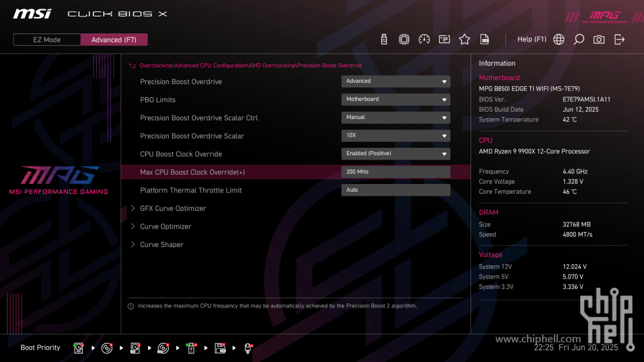Click the System 12V 12.024 V reading
644x362 pixels.
click(x=574, y=267)
